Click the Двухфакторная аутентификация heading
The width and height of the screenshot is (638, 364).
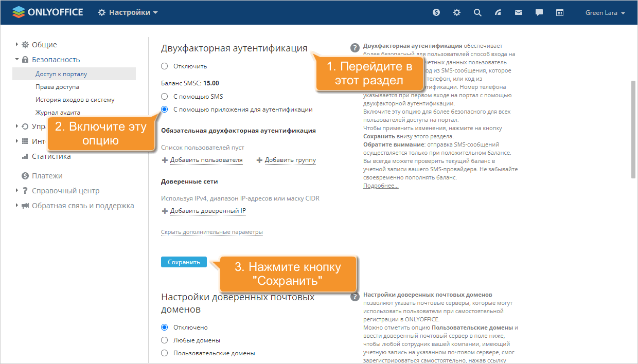(234, 48)
